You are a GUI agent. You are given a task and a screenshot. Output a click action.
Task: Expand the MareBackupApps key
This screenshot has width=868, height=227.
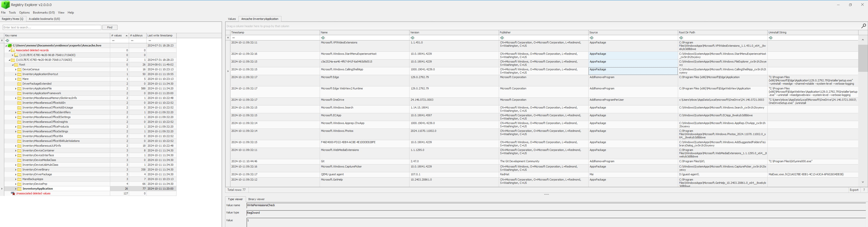click(16, 179)
